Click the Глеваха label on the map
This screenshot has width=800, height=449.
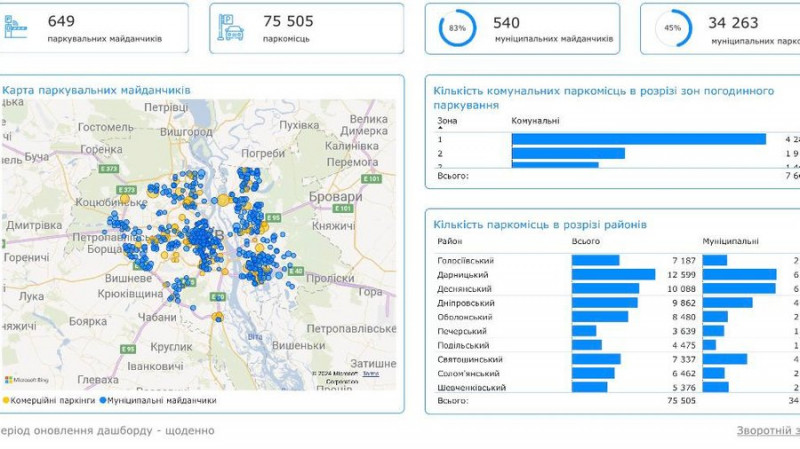[98, 380]
